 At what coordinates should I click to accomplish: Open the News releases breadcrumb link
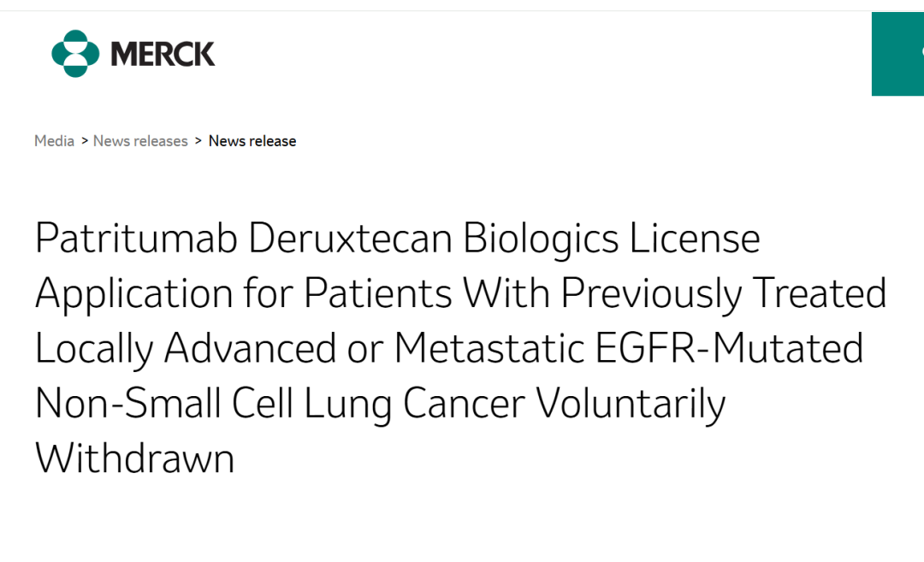[x=140, y=141]
